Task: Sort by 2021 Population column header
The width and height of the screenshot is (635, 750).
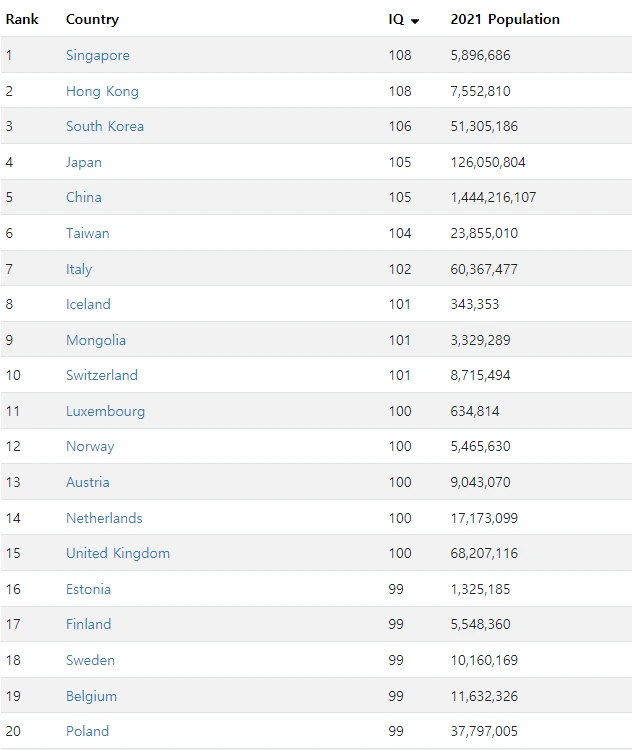Action: tap(505, 19)
